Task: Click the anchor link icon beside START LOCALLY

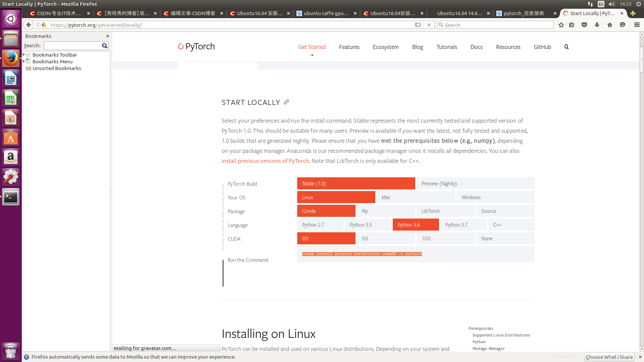Action: pyautogui.click(x=286, y=102)
